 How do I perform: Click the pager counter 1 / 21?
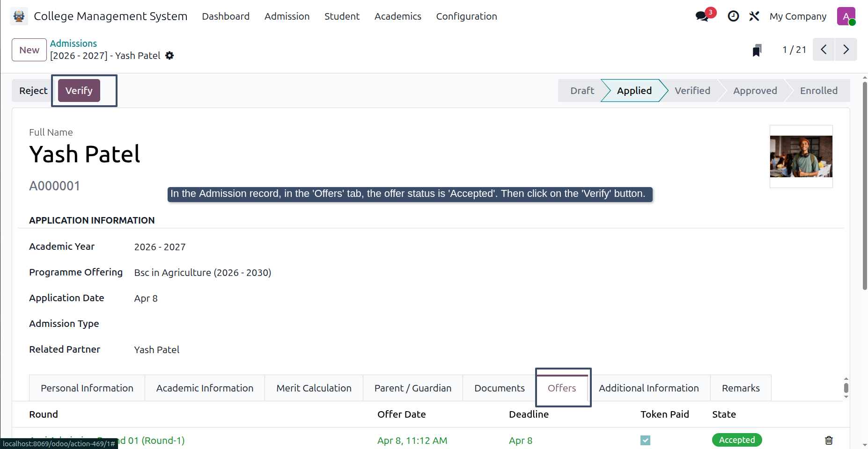pyautogui.click(x=794, y=50)
